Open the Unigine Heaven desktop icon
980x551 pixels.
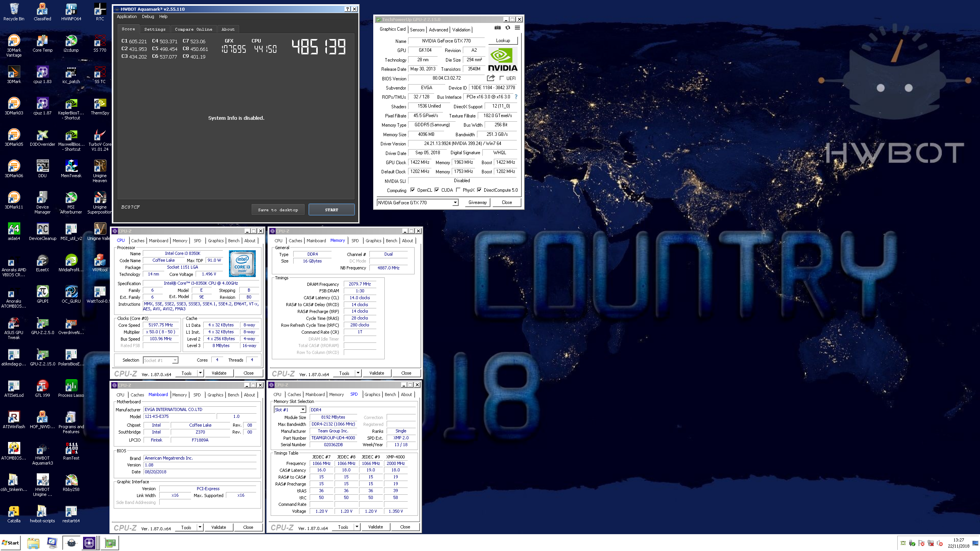pos(100,171)
